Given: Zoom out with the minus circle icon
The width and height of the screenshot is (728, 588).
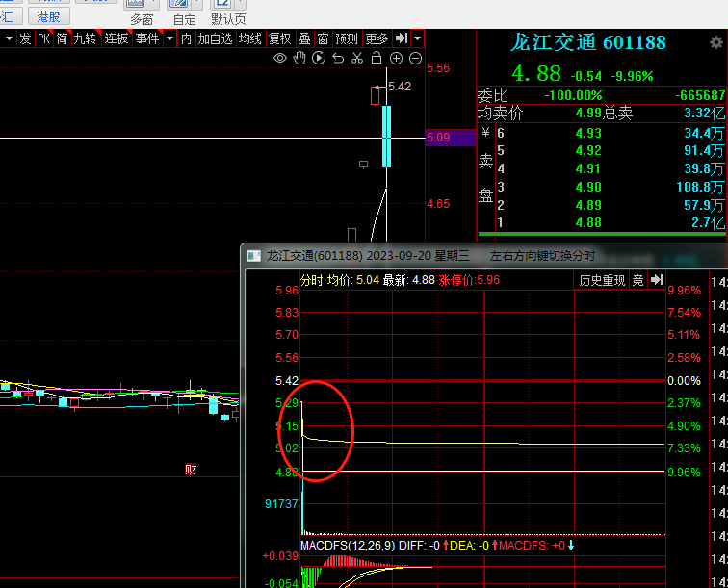Looking at the screenshot, I should 415,59.
